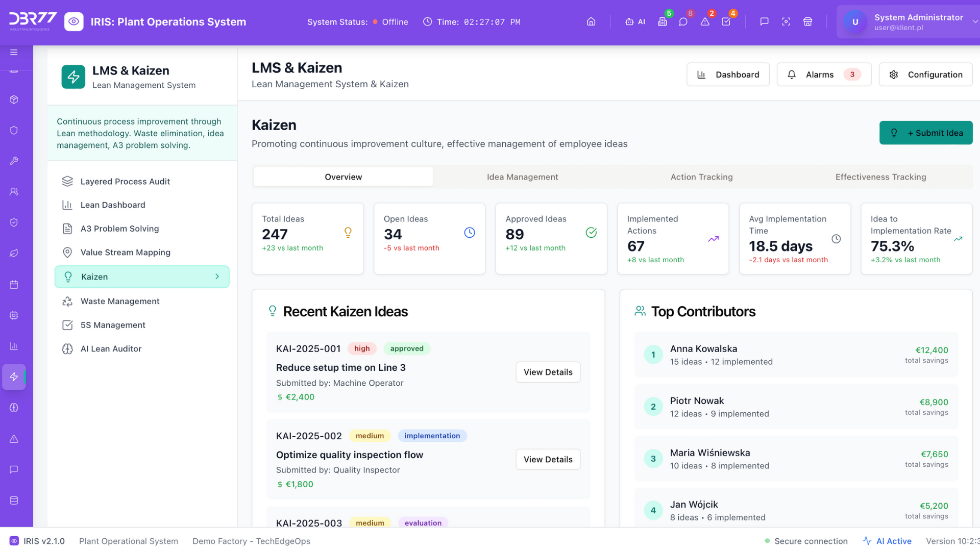Click the screen capture focus icon
This screenshot has height=551, width=980.
tap(786, 22)
